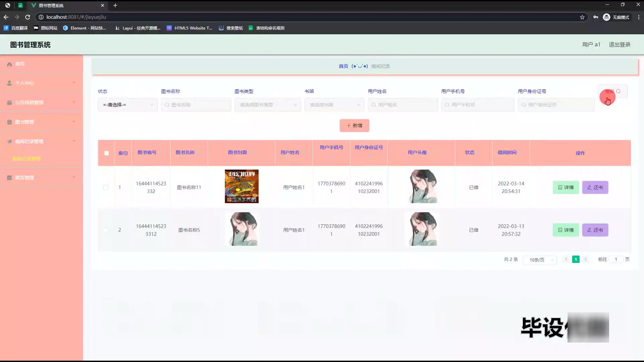The image size is (644, 362).
Task: Select the 借阅记录管理 submenu item
Action: click(26, 159)
